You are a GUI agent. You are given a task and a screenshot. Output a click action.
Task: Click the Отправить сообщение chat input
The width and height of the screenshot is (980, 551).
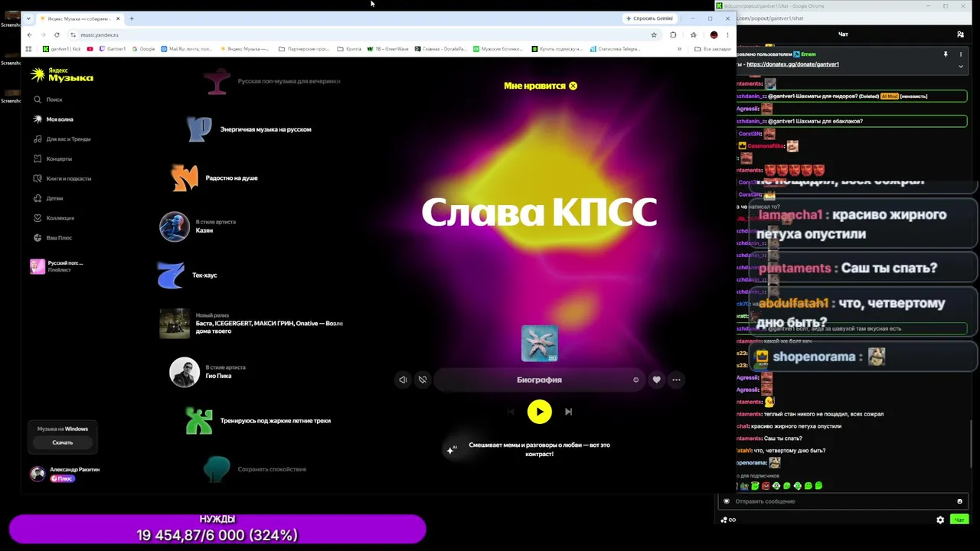coord(842,501)
